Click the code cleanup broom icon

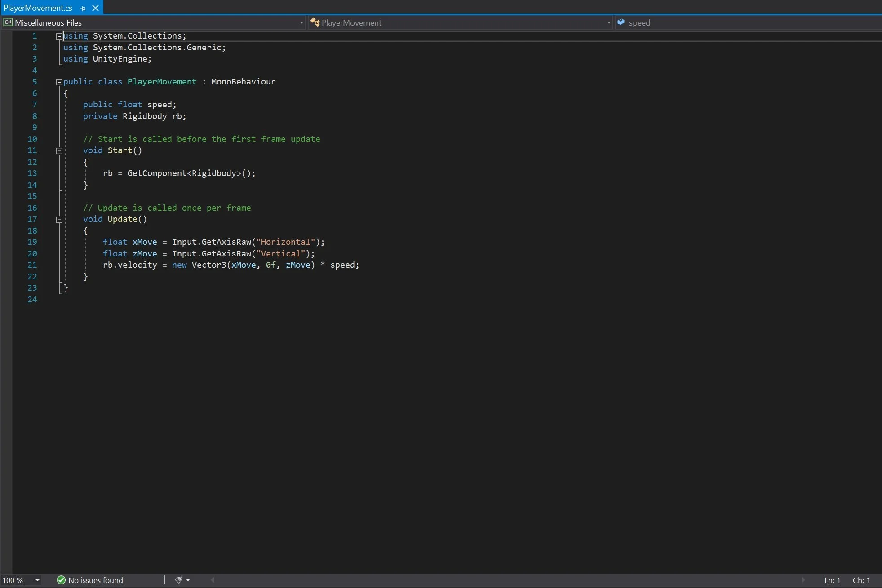(179, 580)
